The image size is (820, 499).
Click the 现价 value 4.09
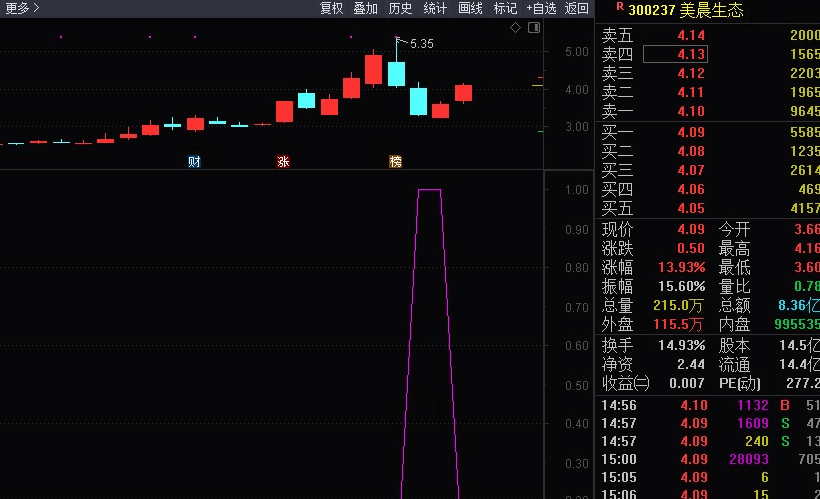pos(691,229)
